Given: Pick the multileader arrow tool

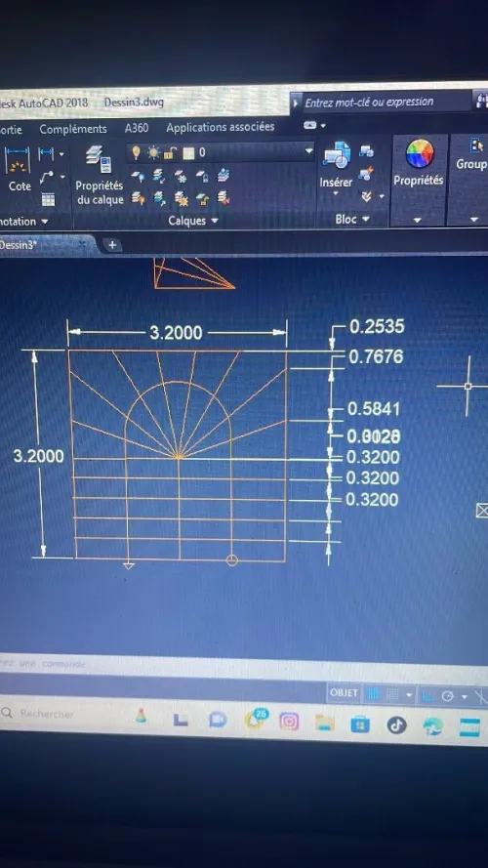Looking at the screenshot, I should 47,177.
